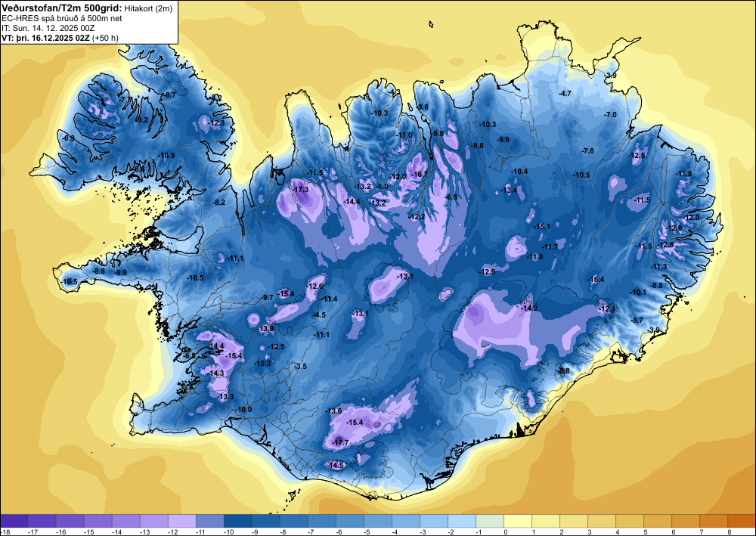Click the legend swatch above the -6 label
Screen dimensions: 756x536
(349, 521)
